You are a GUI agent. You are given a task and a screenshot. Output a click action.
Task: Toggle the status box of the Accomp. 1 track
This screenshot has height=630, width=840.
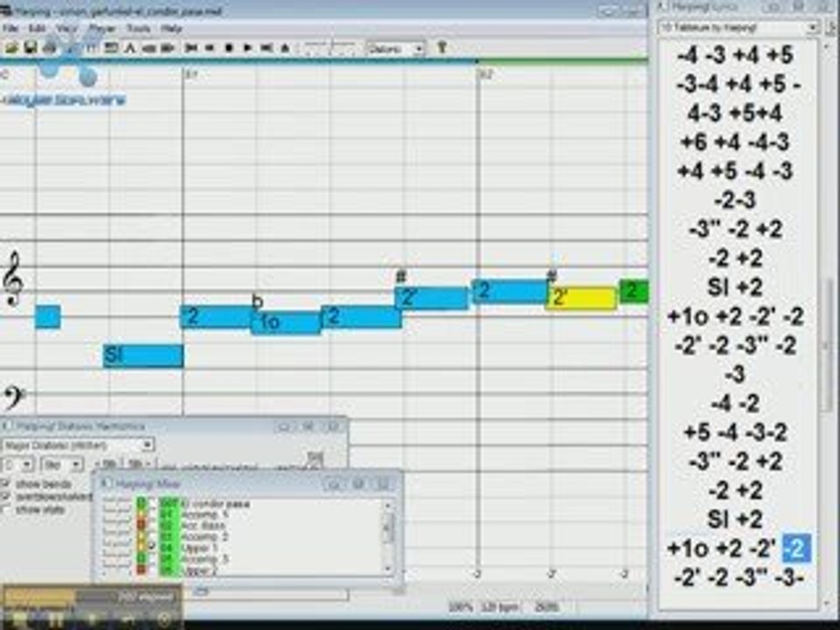point(142,514)
